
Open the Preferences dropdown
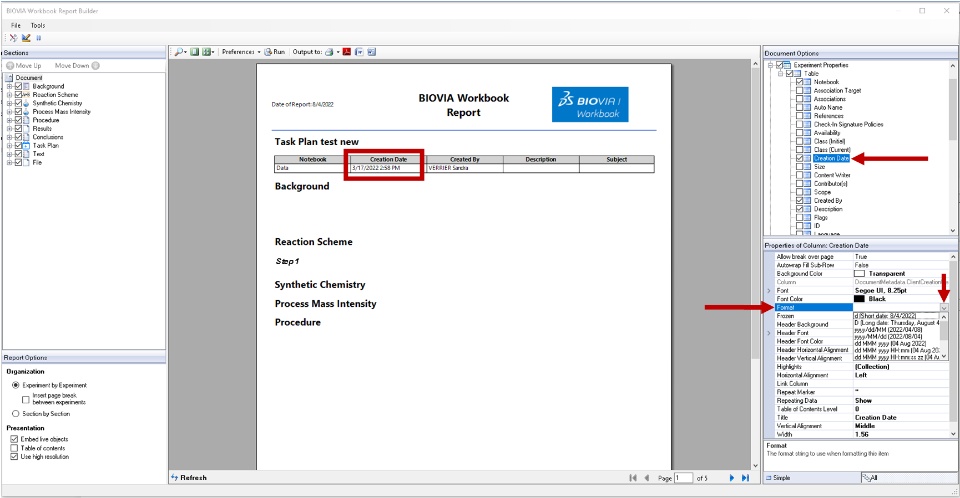pyautogui.click(x=241, y=52)
